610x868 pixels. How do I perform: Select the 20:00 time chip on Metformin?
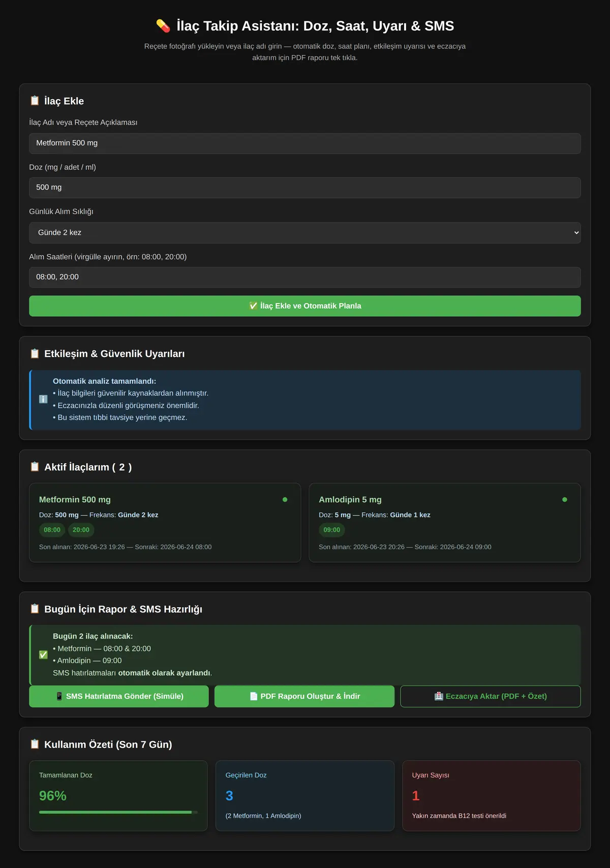coord(81,530)
